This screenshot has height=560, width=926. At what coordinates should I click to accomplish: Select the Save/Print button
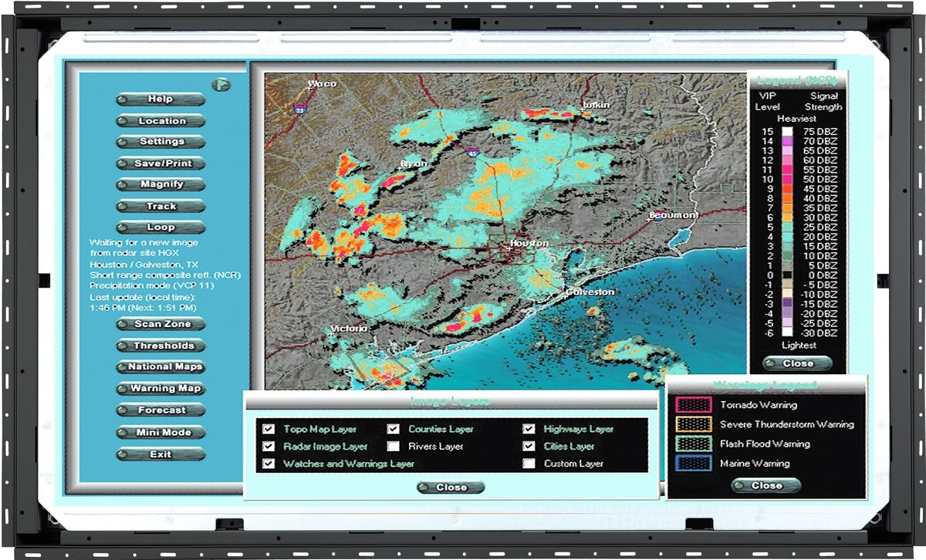[x=161, y=164]
